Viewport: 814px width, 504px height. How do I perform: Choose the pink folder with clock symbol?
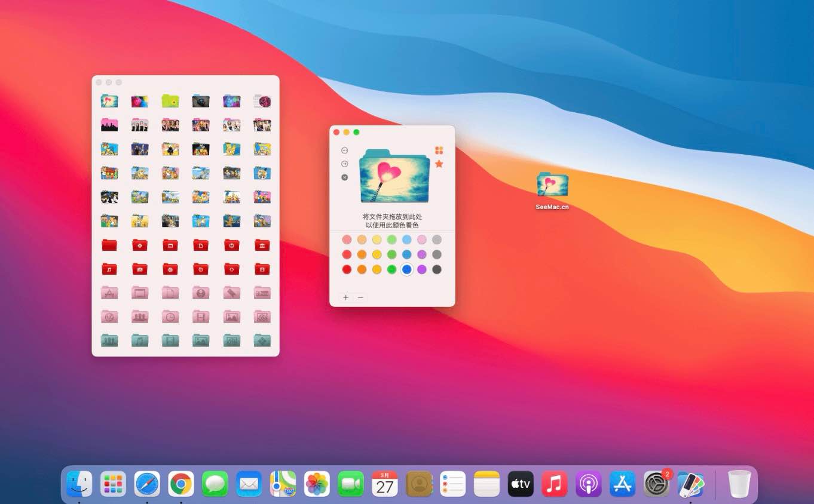(x=170, y=316)
